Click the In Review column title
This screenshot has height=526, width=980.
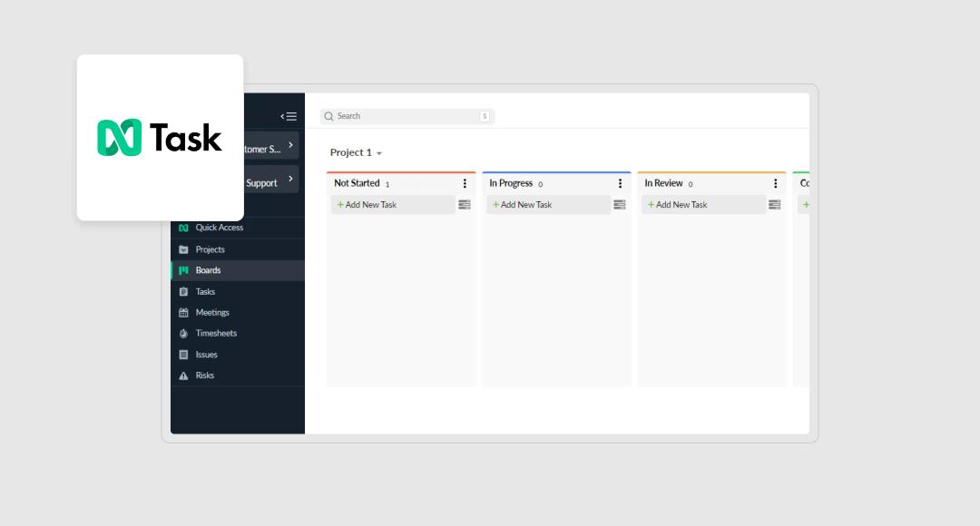[x=663, y=183]
